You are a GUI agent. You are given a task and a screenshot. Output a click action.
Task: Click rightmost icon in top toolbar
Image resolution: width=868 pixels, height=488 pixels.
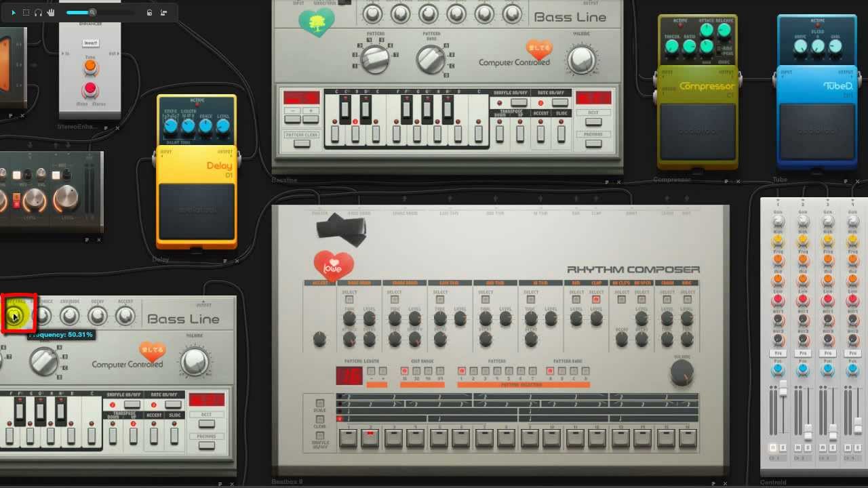pos(163,12)
